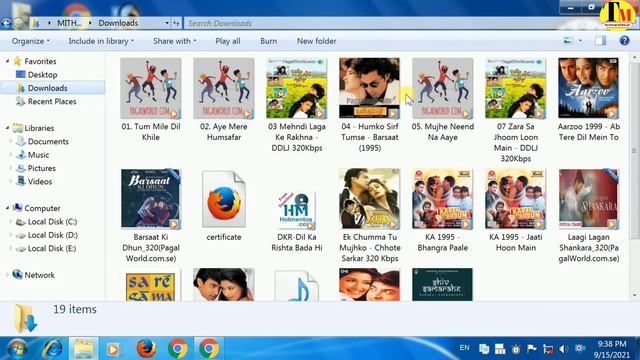Viewport: 640px width, 360px height.
Task: Open Local Disk (C:)
Action: click(52, 222)
